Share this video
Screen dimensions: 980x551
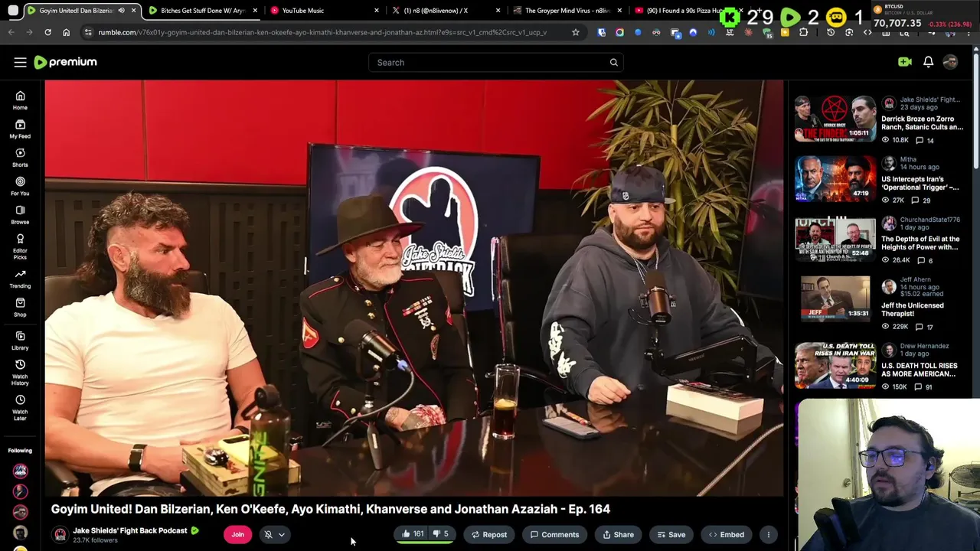pos(618,535)
